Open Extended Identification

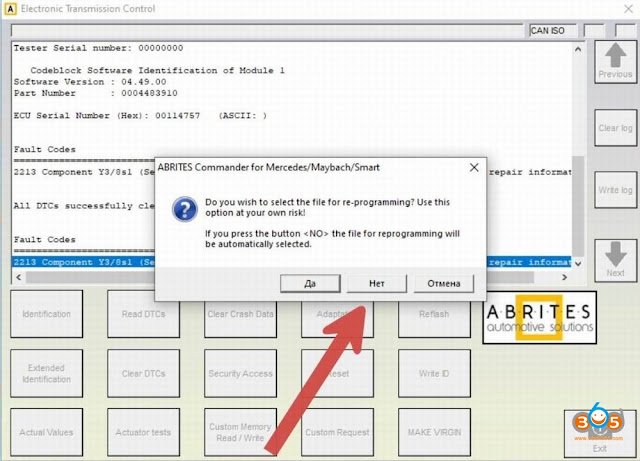pos(47,373)
